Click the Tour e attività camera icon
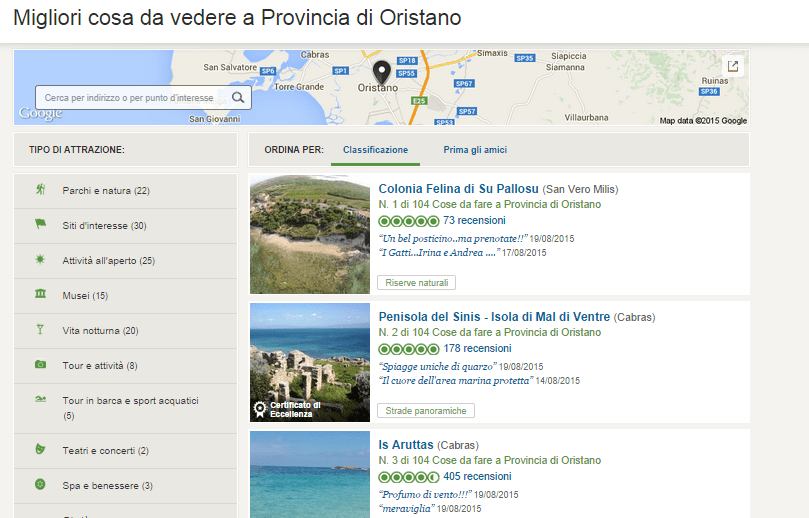 [x=40, y=365]
